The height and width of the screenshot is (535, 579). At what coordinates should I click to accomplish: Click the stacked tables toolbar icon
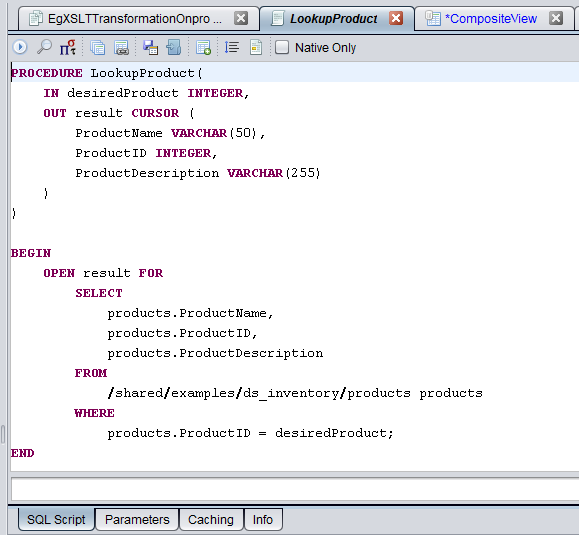pos(97,48)
